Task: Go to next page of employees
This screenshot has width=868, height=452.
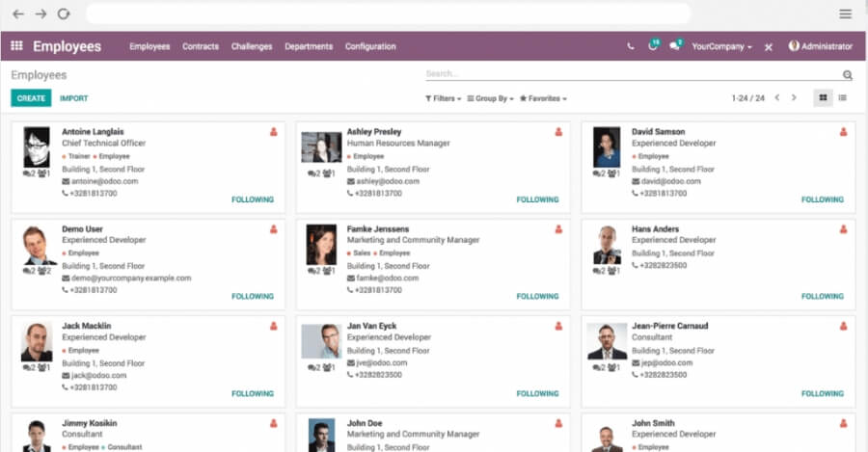Action: pos(794,98)
